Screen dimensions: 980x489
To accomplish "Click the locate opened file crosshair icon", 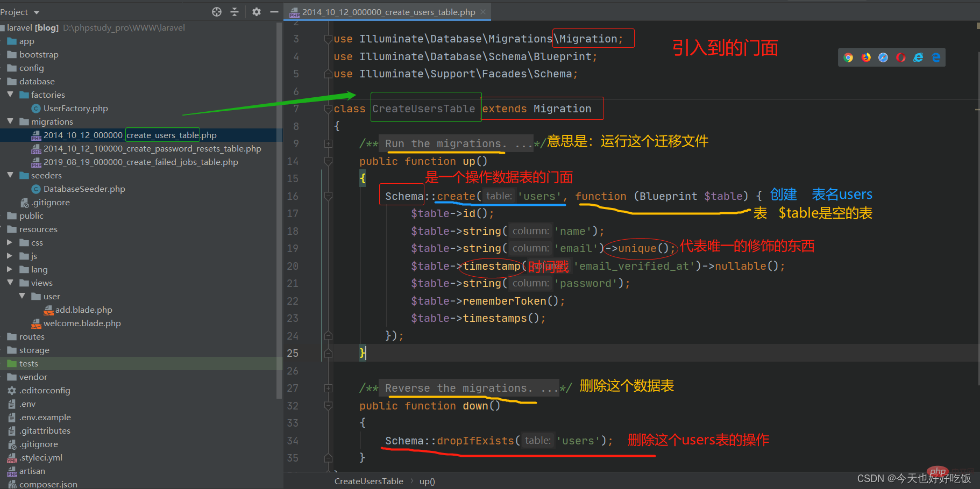I will pos(217,12).
